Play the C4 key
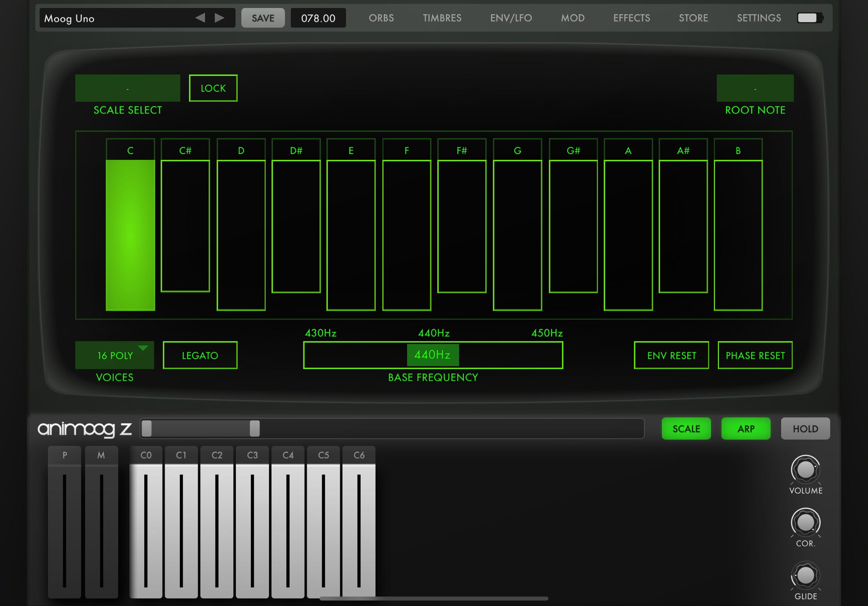This screenshot has width=868, height=606. point(288,531)
